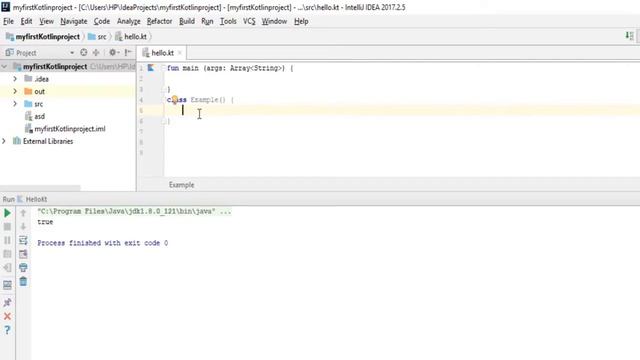
Task: Click Example breadcrumb below editor
Action: (x=182, y=185)
